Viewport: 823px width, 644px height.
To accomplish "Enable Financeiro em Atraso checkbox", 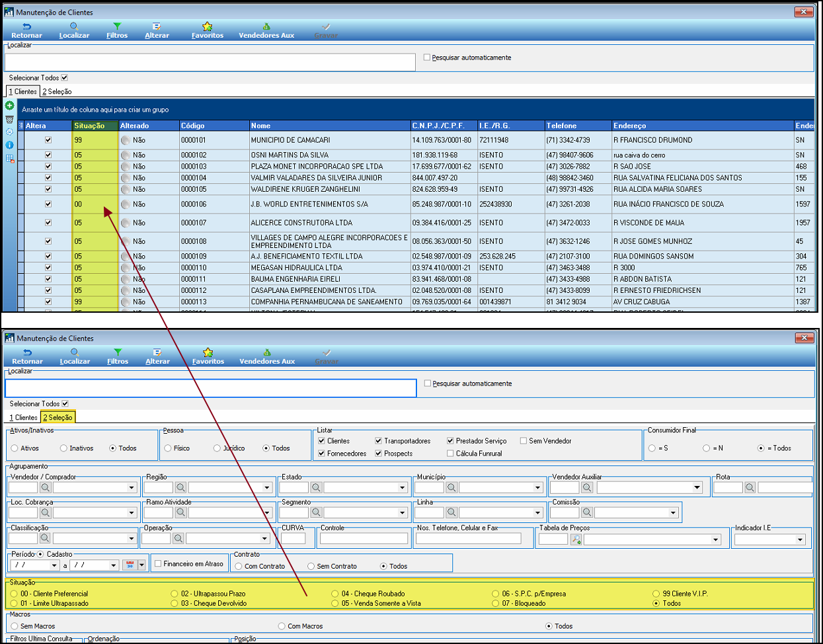I will click(x=157, y=564).
